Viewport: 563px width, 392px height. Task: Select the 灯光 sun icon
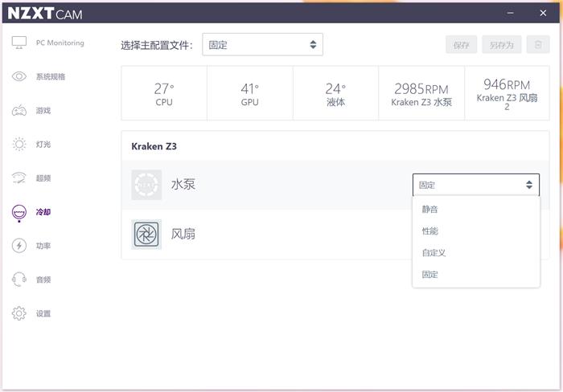19,144
